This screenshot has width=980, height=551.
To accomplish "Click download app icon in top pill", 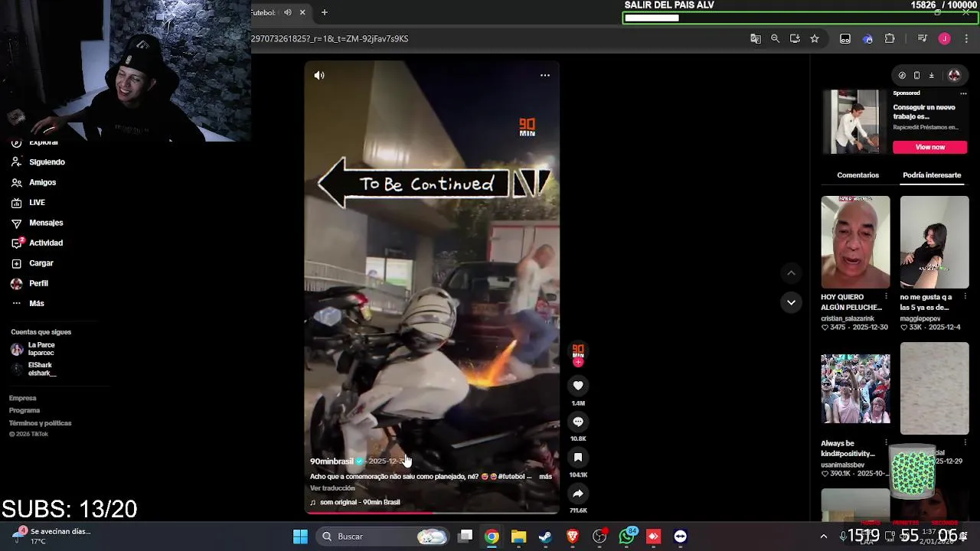I will (931, 75).
